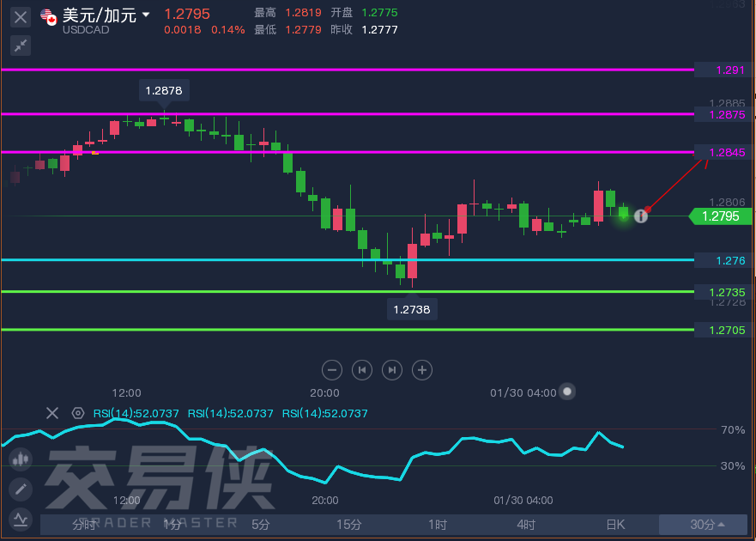
Task: Click the USDCAD ticker subtitle
Action: pos(86,30)
